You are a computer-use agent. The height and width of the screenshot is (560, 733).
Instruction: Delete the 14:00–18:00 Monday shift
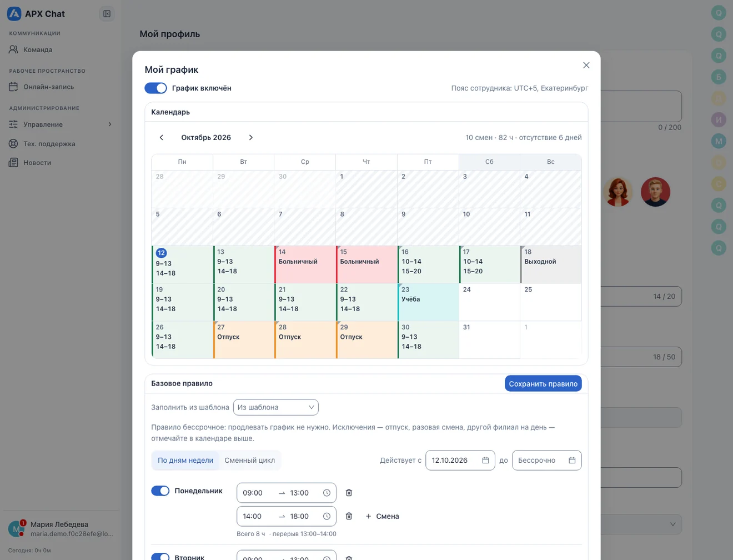pyautogui.click(x=349, y=516)
